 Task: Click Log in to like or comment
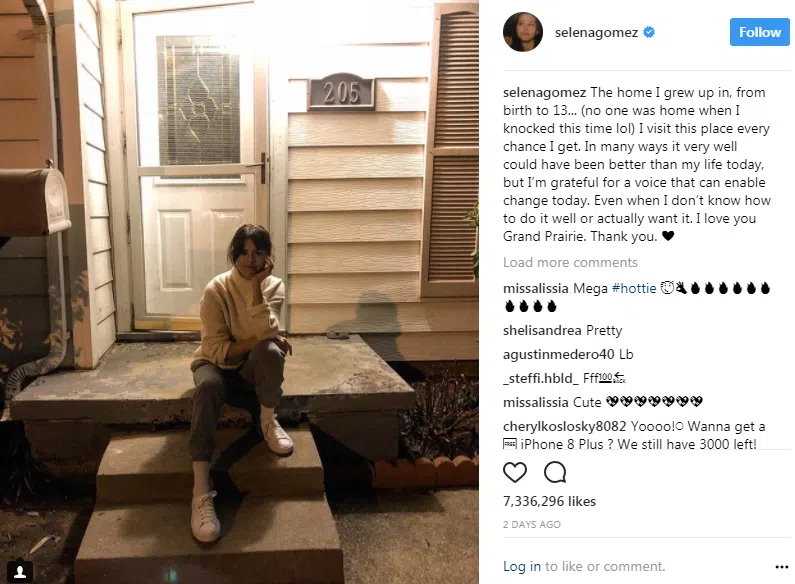tap(522, 566)
